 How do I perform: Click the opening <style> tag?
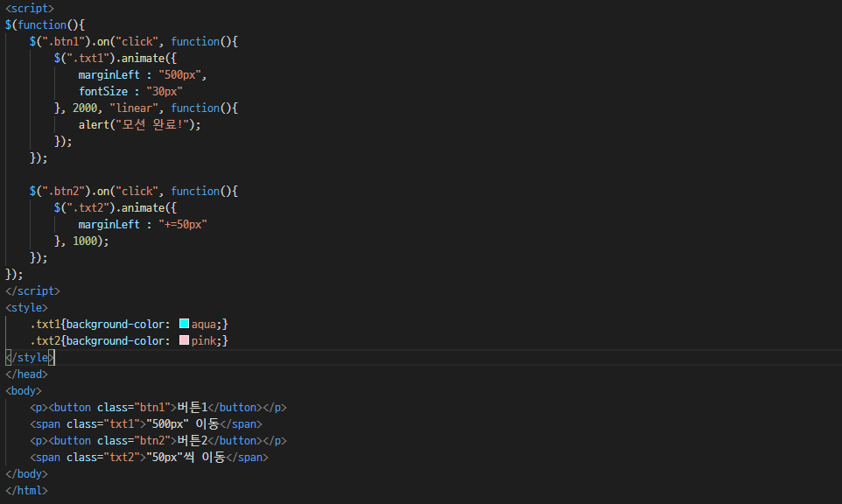click(26, 307)
